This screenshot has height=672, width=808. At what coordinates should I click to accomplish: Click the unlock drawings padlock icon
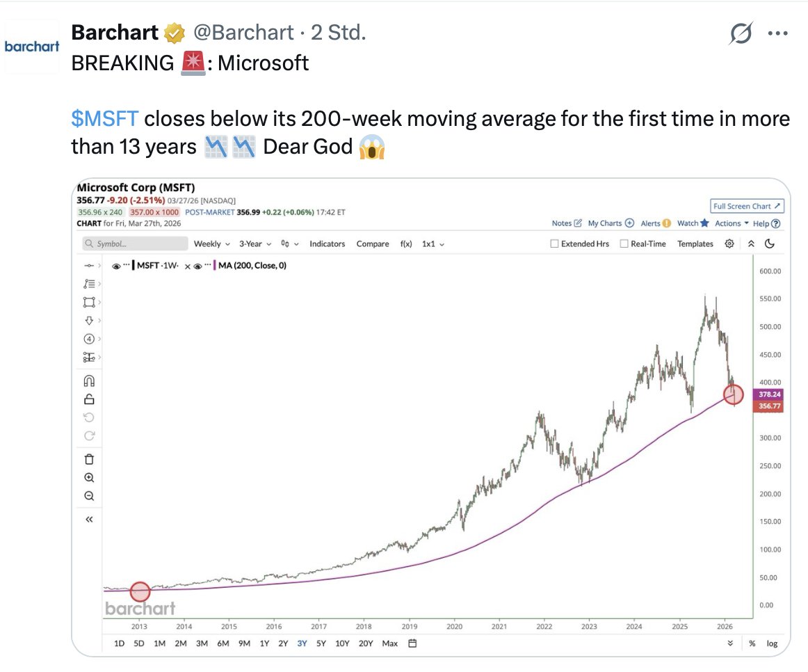point(89,399)
